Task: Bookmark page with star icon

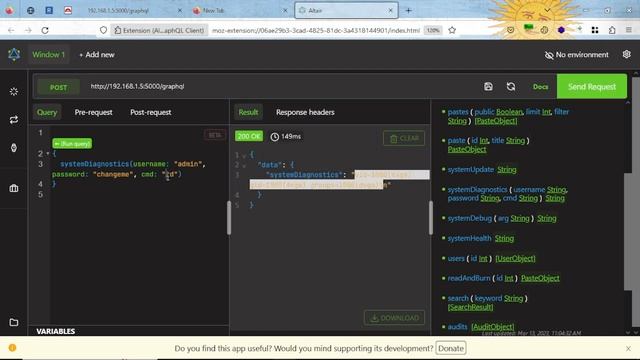Action: 452,30
